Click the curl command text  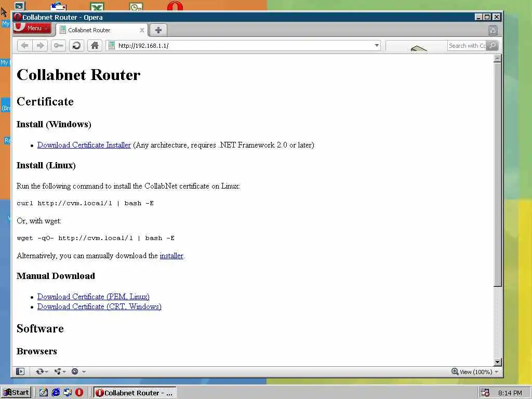[x=85, y=203]
